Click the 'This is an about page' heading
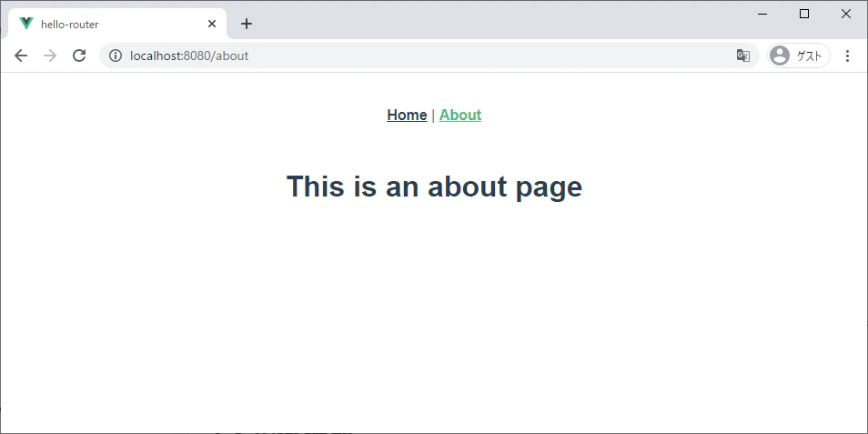The height and width of the screenshot is (434, 868). click(434, 187)
